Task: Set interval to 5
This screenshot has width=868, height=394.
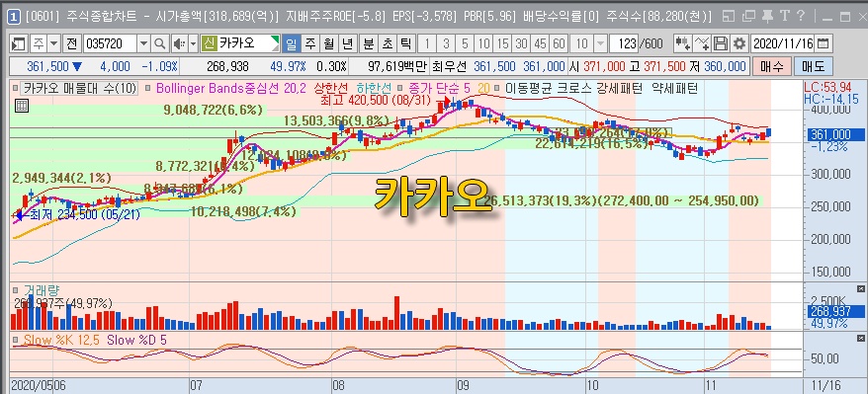Action: click(x=465, y=43)
